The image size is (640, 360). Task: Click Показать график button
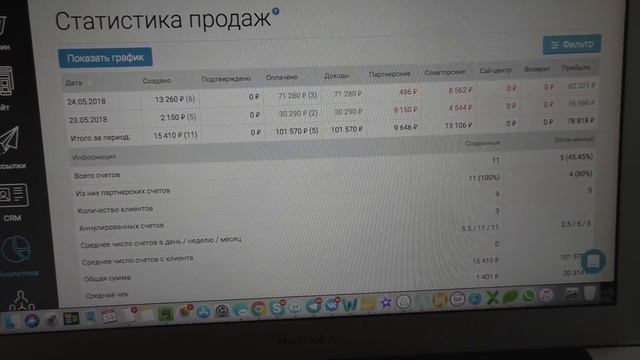(105, 58)
